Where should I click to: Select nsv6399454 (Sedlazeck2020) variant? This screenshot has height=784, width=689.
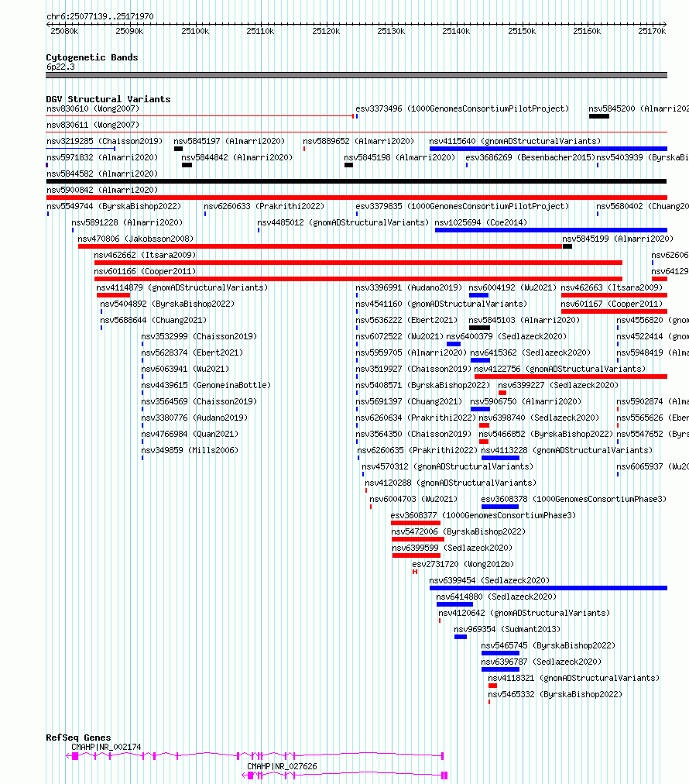[489, 580]
